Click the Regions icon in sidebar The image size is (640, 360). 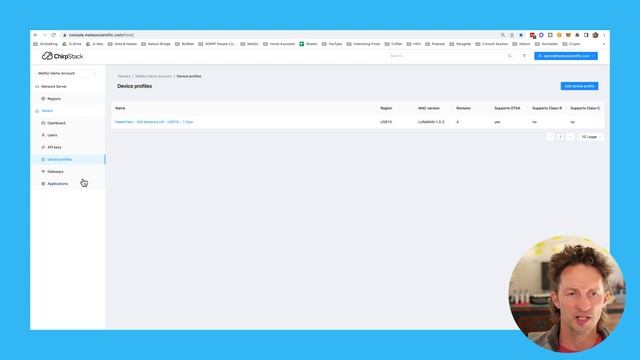click(43, 99)
